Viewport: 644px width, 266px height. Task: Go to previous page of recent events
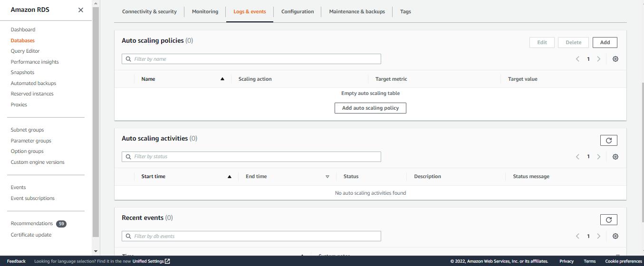[577, 236]
